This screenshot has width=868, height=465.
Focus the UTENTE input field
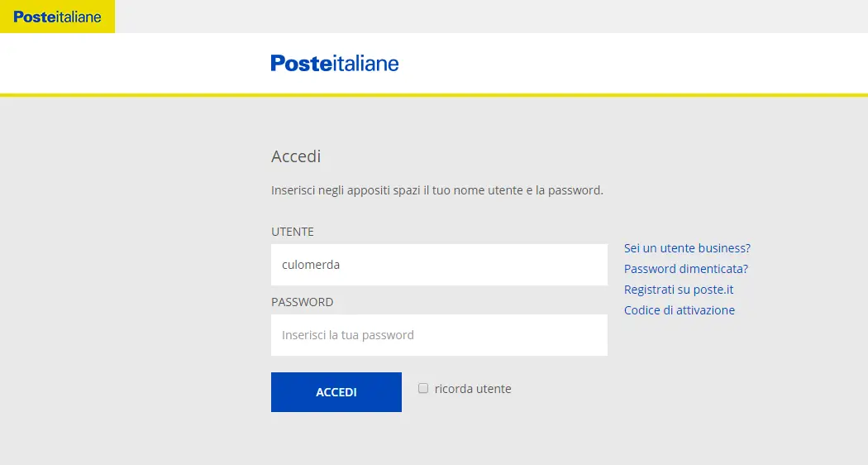(439, 265)
